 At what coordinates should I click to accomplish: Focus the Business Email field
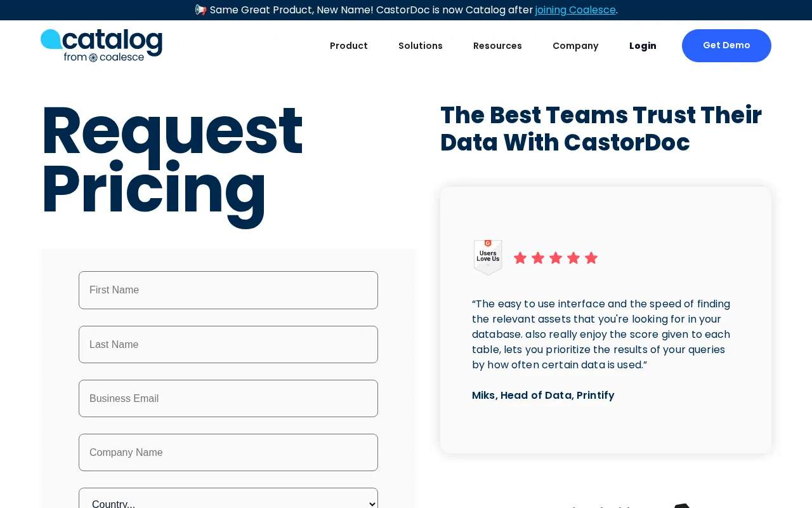[228, 398]
